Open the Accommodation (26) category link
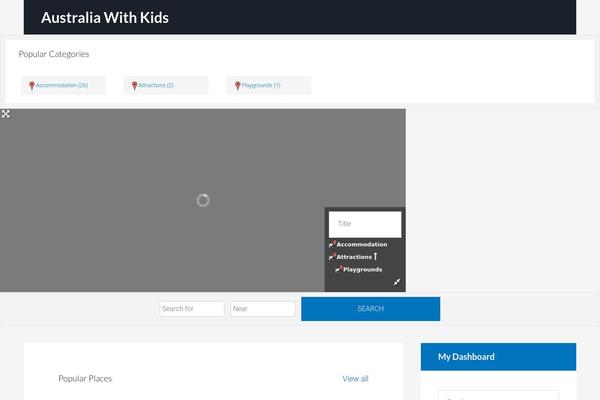The image size is (600, 400). tap(62, 85)
